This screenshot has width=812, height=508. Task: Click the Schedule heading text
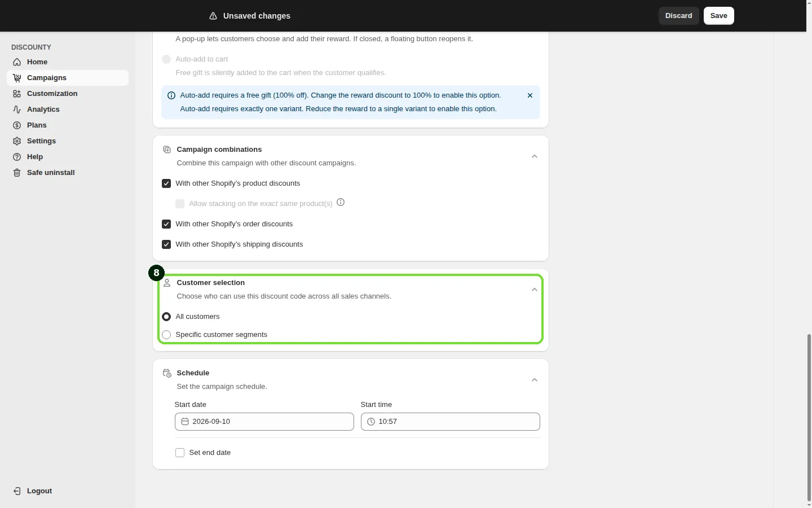pyautogui.click(x=193, y=373)
